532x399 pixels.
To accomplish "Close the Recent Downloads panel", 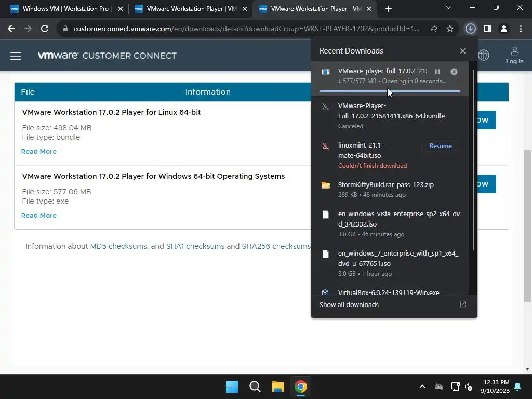I will [463, 51].
